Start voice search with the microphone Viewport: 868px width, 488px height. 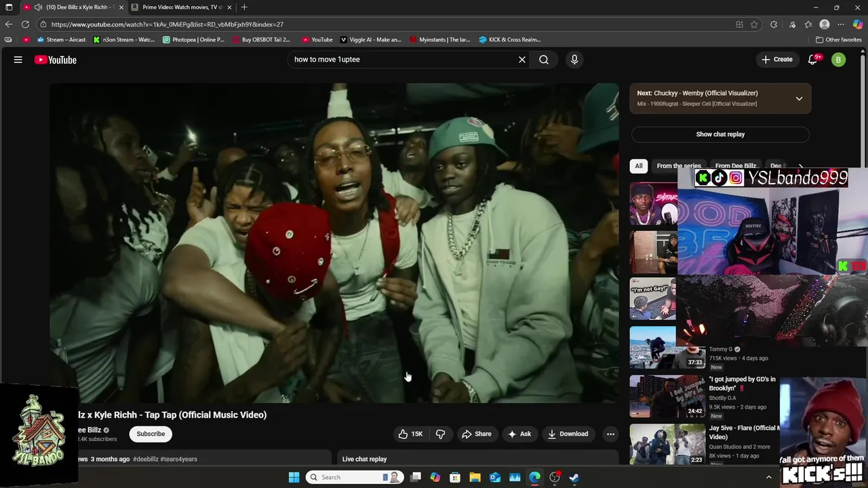coord(574,60)
